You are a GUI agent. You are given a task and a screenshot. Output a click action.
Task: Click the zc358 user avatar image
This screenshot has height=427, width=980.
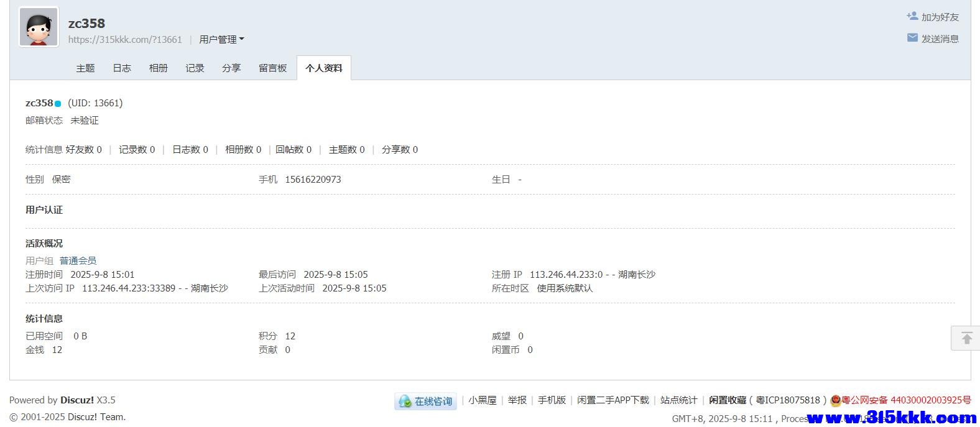point(39,27)
